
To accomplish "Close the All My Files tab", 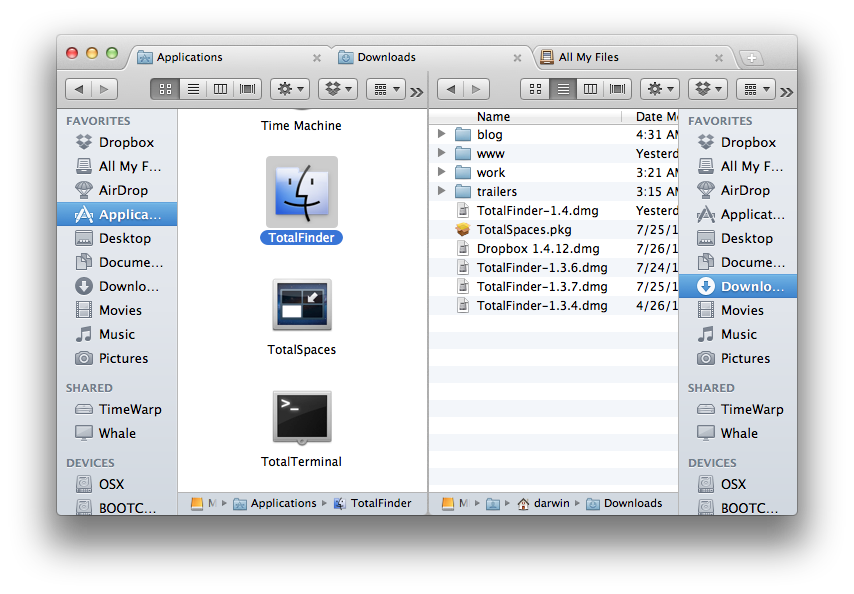I will 719,58.
